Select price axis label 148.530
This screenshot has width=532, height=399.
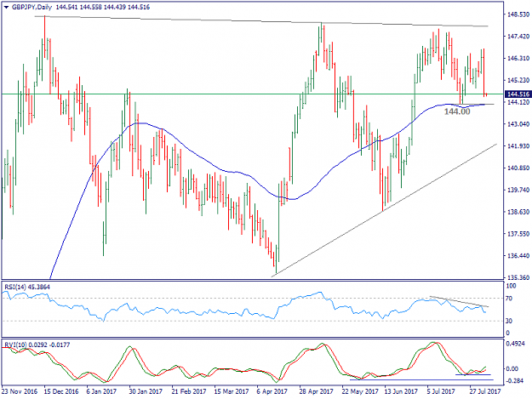pos(518,14)
